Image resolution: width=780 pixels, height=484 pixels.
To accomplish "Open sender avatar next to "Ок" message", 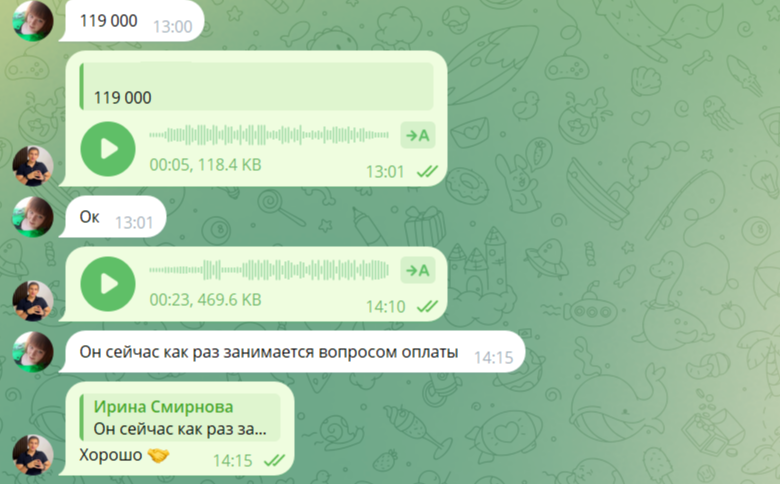I will pos(33,217).
